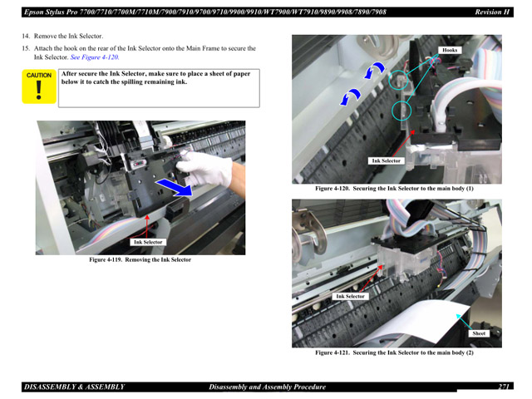Click the "Sheet" callout label
Image resolution: width=532 pixels, height=399 pixels.
(x=479, y=333)
